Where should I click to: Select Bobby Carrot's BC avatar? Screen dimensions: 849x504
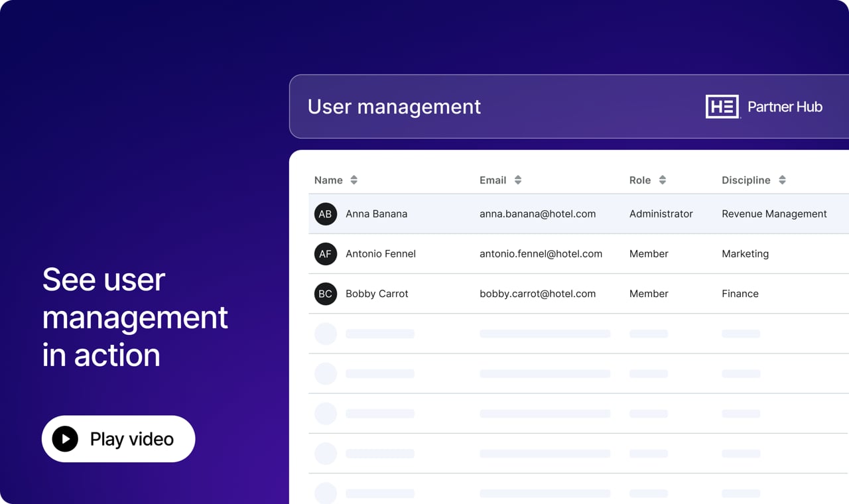pyautogui.click(x=326, y=294)
